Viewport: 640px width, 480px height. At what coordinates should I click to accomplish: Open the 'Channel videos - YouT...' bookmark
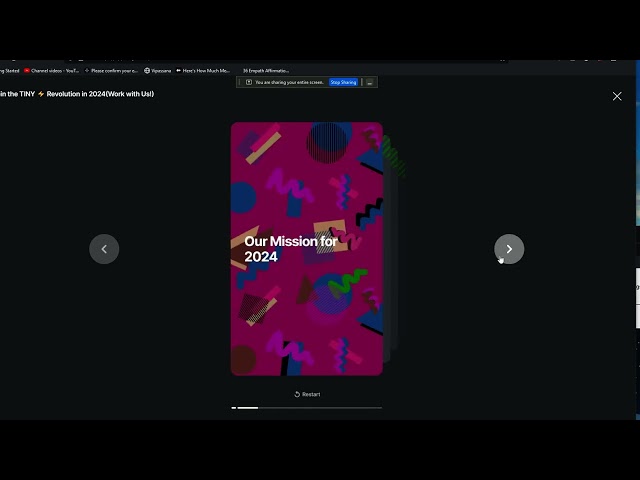51,71
